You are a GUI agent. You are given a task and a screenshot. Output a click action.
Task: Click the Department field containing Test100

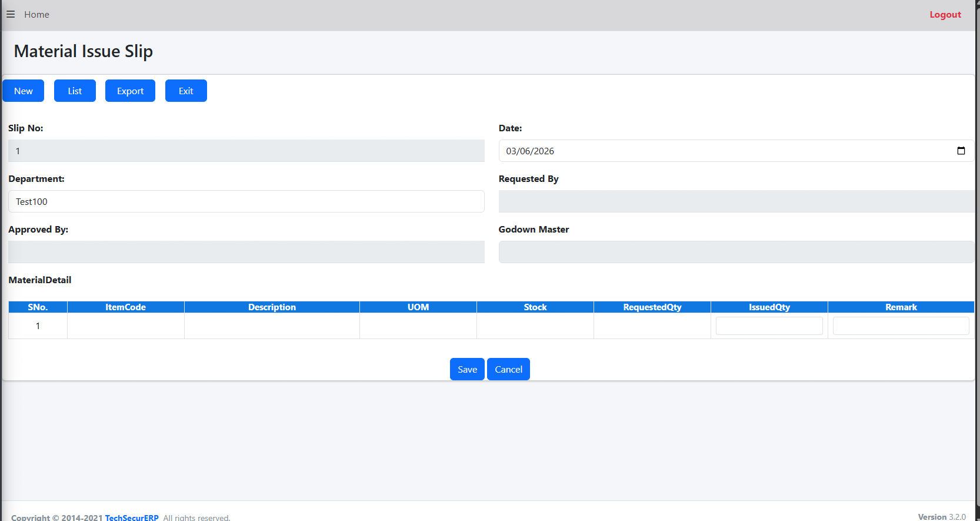246,201
